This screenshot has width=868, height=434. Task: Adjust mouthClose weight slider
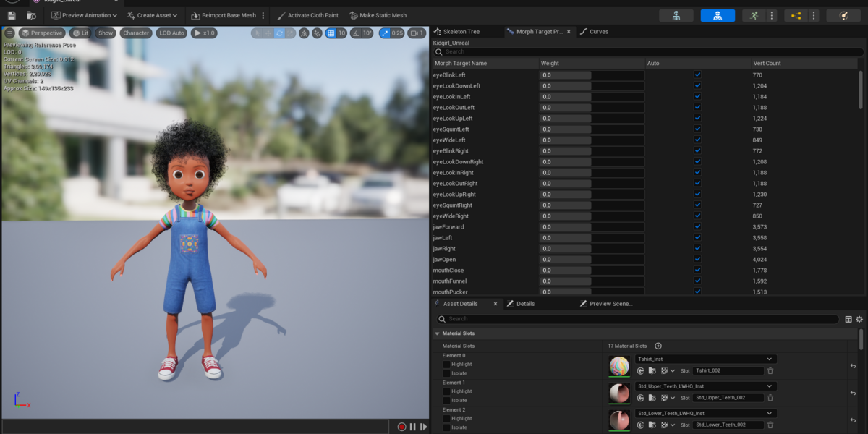tap(591, 271)
